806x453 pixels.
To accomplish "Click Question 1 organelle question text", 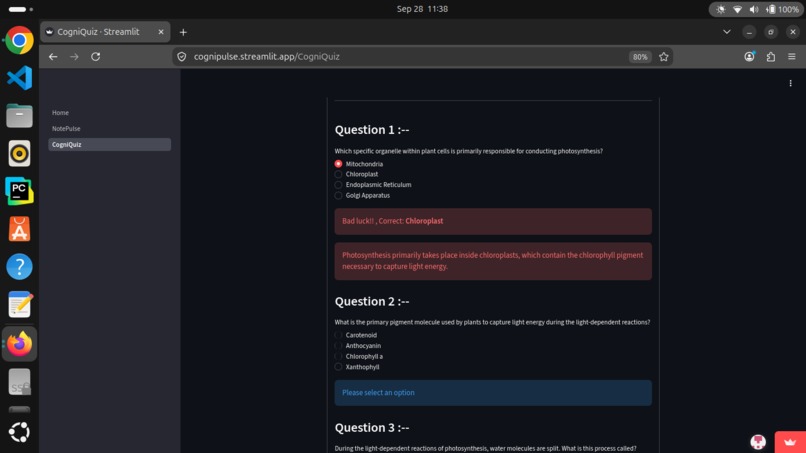I will click(468, 151).
